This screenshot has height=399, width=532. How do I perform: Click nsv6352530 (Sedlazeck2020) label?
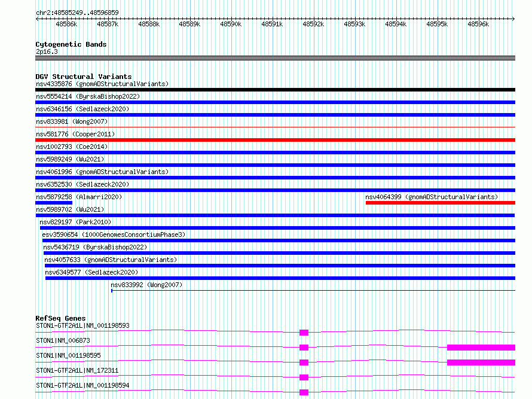(82, 184)
